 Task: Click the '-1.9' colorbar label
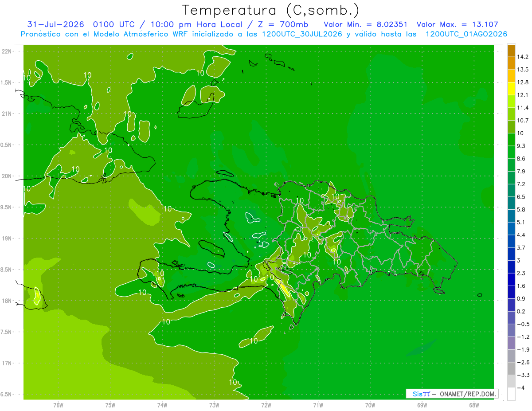coord(523,349)
